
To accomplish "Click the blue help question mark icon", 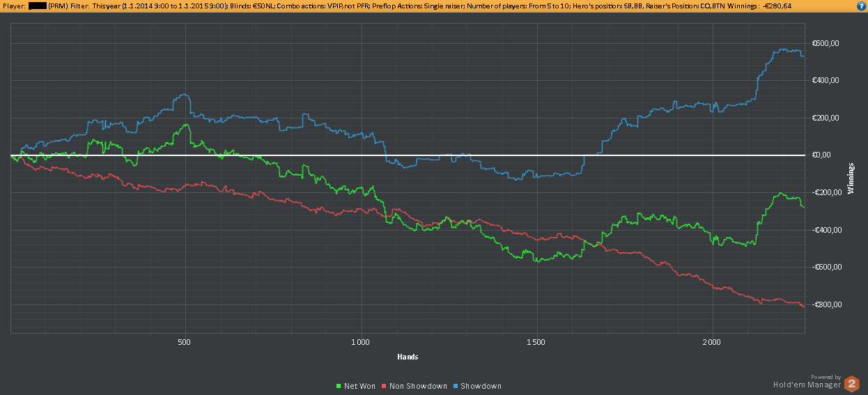I will pyautogui.click(x=861, y=5).
